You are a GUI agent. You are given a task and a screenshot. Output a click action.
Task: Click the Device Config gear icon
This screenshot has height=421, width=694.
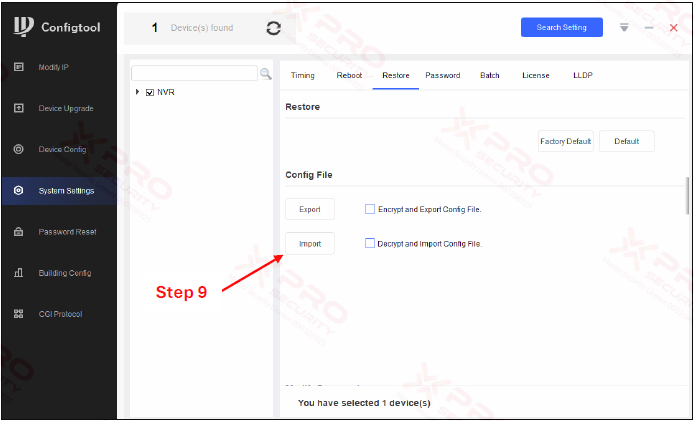pos(19,149)
